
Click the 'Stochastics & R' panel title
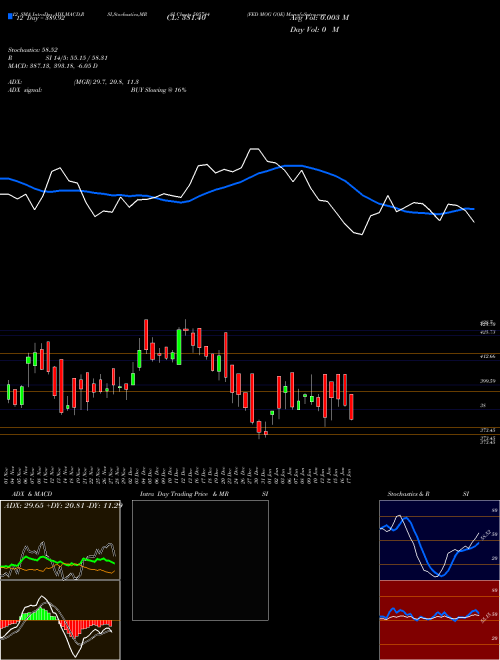[409, 494]
